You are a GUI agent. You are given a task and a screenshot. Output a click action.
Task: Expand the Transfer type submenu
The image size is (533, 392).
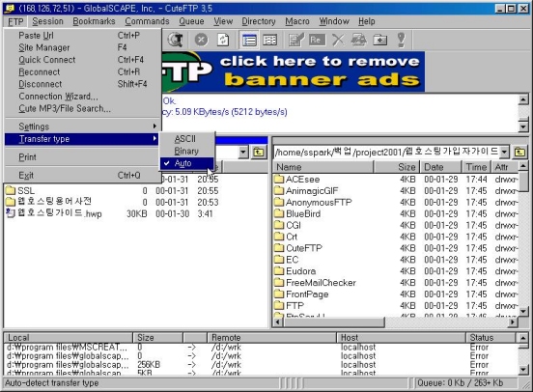(x=81, y=139)
